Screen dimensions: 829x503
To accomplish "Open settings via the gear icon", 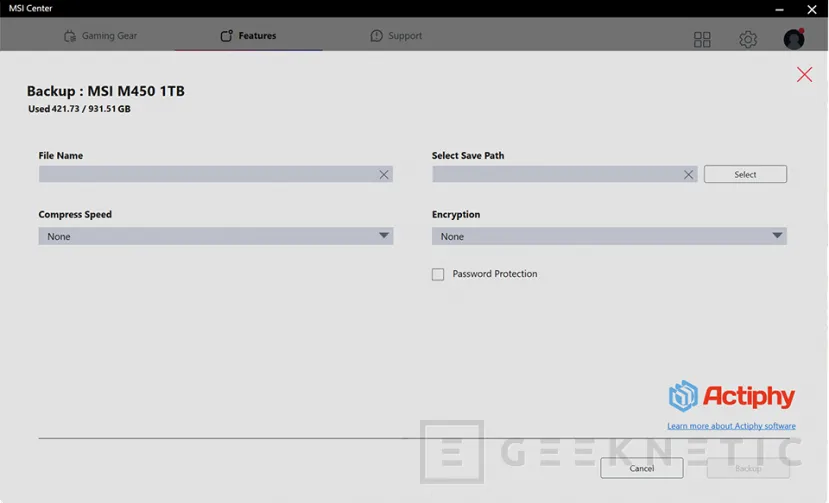I will (x=748, y=39).
